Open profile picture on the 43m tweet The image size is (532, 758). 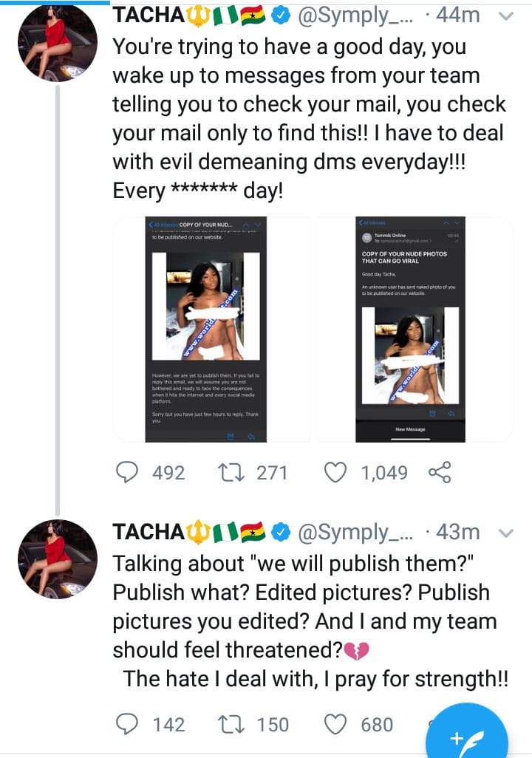click(x=57, y=559)
